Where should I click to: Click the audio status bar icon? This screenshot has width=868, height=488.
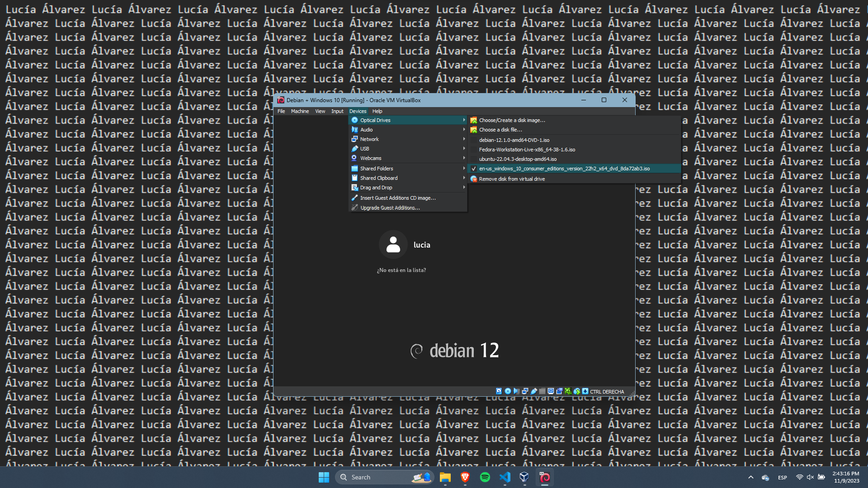pos(516,391)
